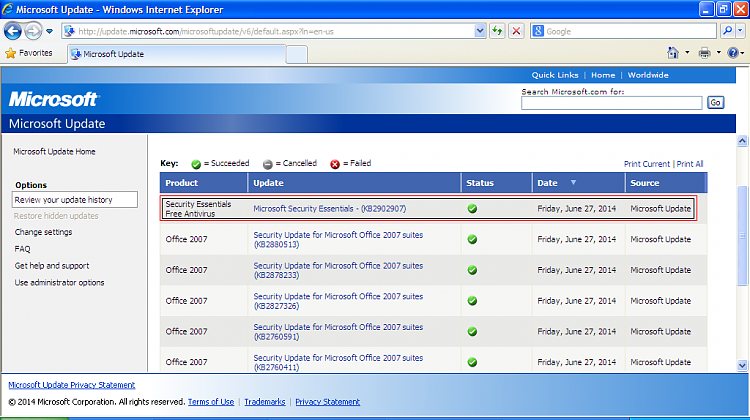Click the search magnifier icon

coord(728,31)
